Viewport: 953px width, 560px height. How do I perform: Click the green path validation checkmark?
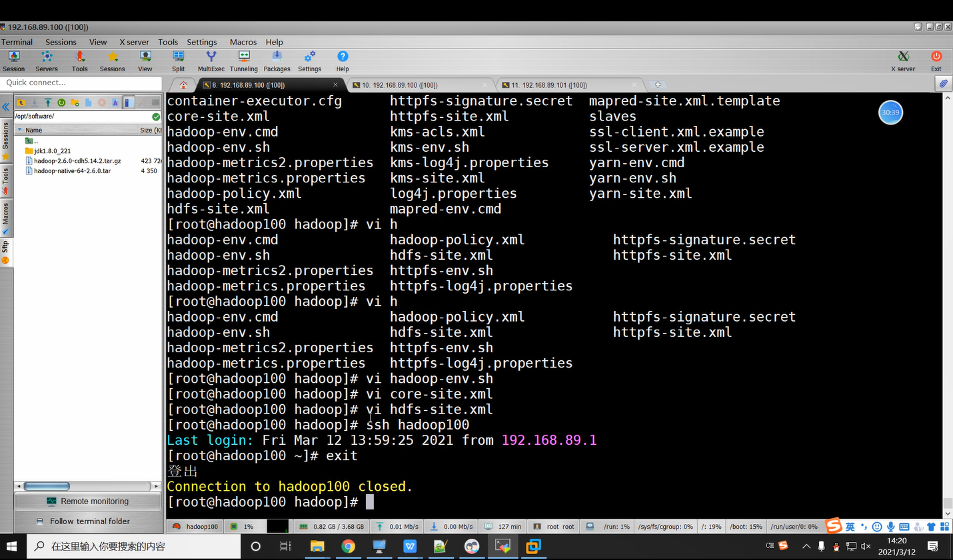[x=156, y=117]
